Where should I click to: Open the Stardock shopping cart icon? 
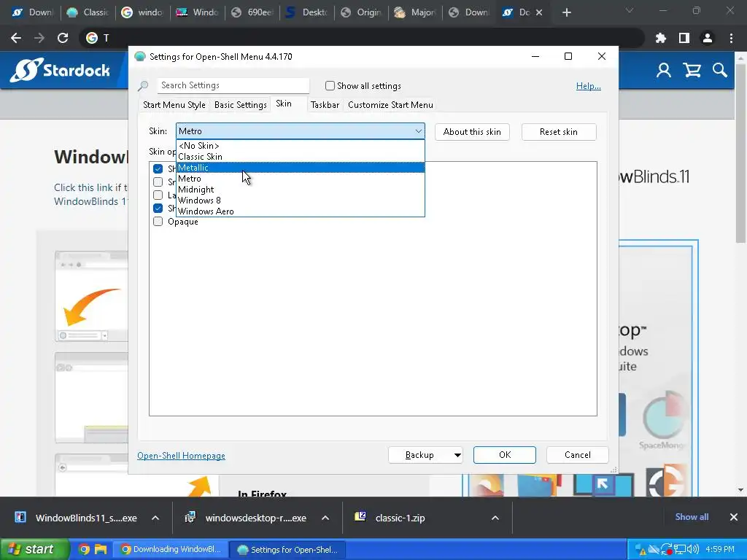[692, 71]
